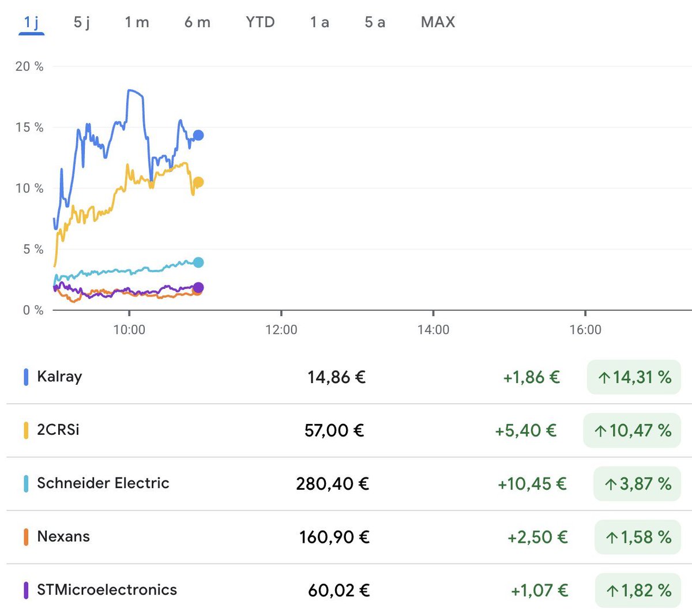
Task: Click the 2CRSi +10,47 % change badge
Action: [x=632, y=430]
